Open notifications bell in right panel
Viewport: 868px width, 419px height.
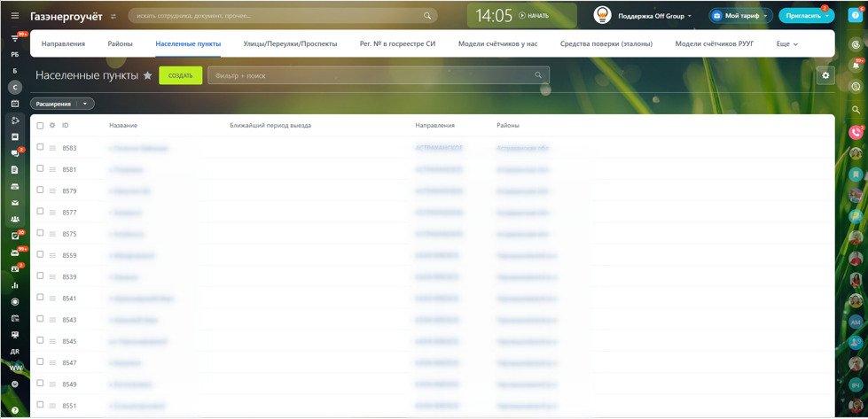pyautogui.click(x=856, y=66)
